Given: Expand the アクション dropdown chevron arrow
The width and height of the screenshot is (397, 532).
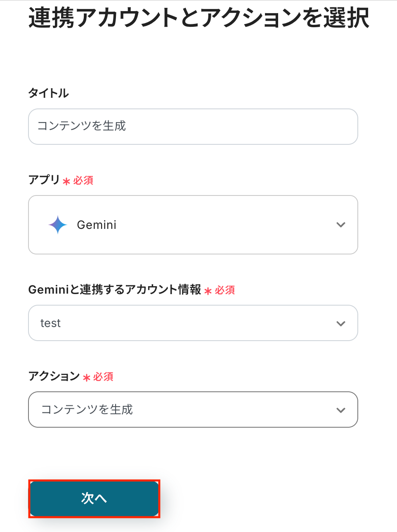Looking at the screenshot, I should [x=340, y=410].
